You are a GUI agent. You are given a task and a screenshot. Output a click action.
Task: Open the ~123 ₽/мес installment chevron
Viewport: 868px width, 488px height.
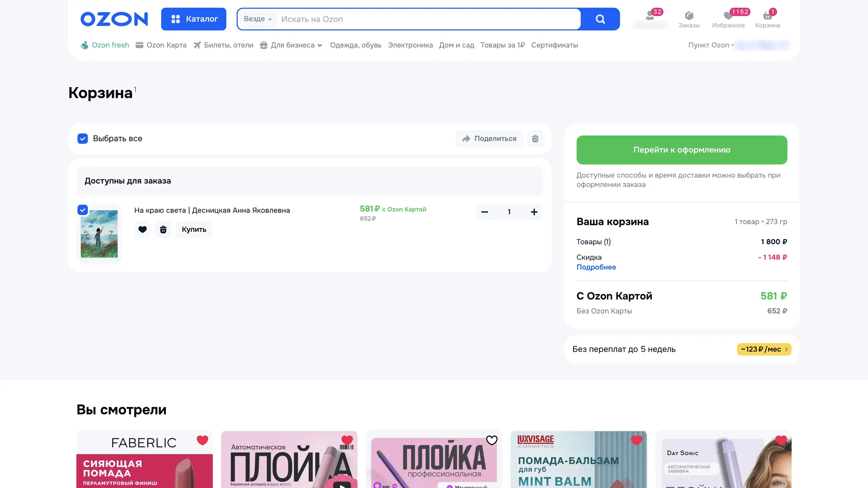(786, 349)
